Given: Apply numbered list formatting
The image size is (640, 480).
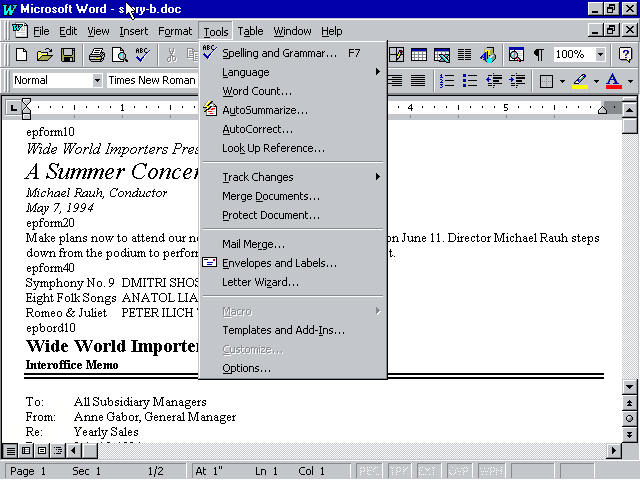Looking at the screenshot, I should coord(447,80).
